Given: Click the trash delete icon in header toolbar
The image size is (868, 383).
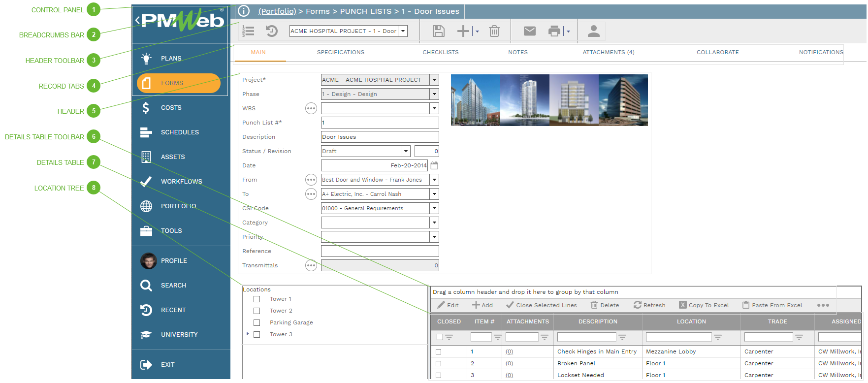Looking at the screenshot, I should (x=494, y=32).
